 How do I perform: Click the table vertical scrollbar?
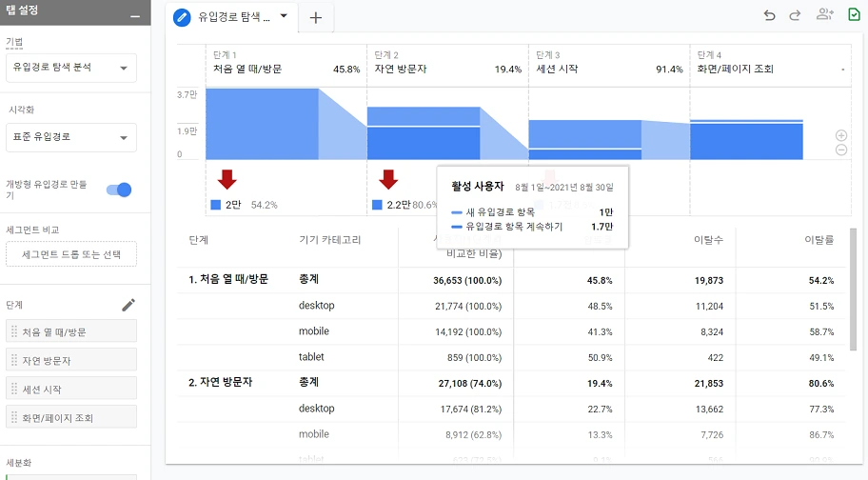[853, 289]
